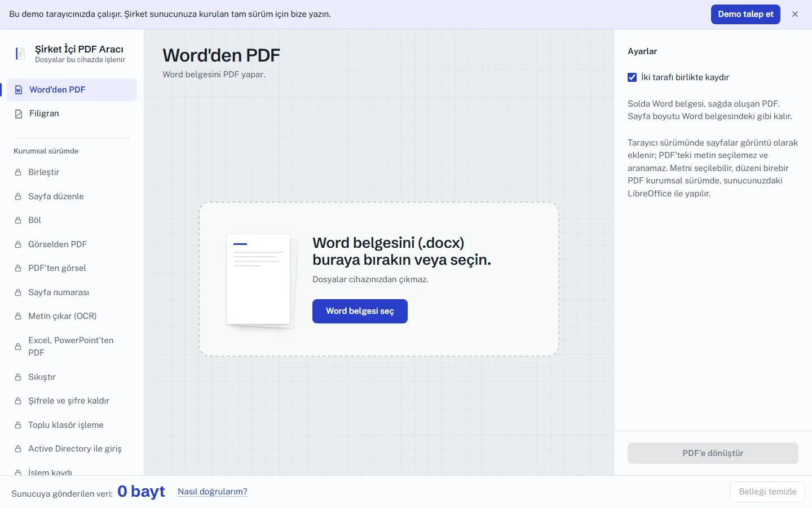812x508 pixels.
Task: Open Active Directory ile giriş in the sidebar
Action: click(x=72, y=449)
